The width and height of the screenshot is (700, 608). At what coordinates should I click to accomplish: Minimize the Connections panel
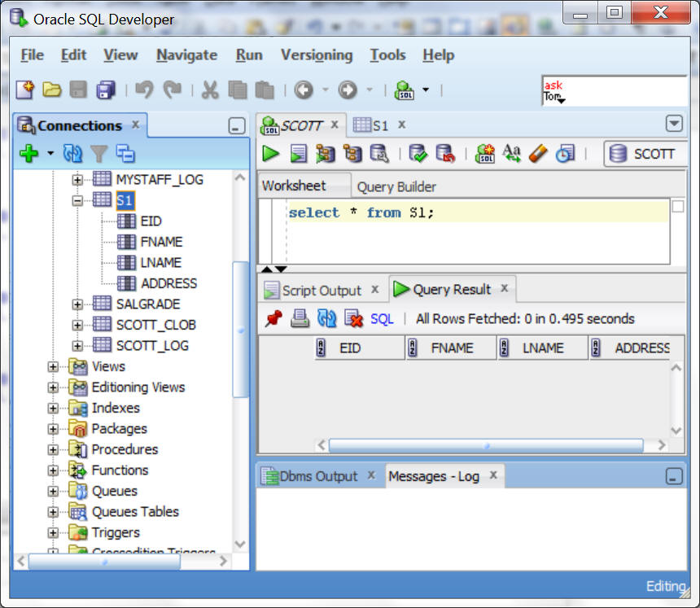pyautogui.click(x=237, y=126)
